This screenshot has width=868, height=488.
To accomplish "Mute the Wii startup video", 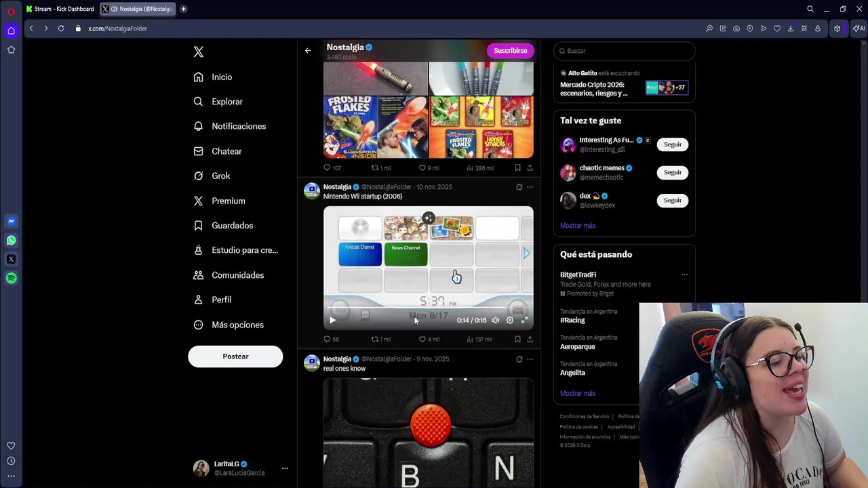I will [x=495, y=320].
